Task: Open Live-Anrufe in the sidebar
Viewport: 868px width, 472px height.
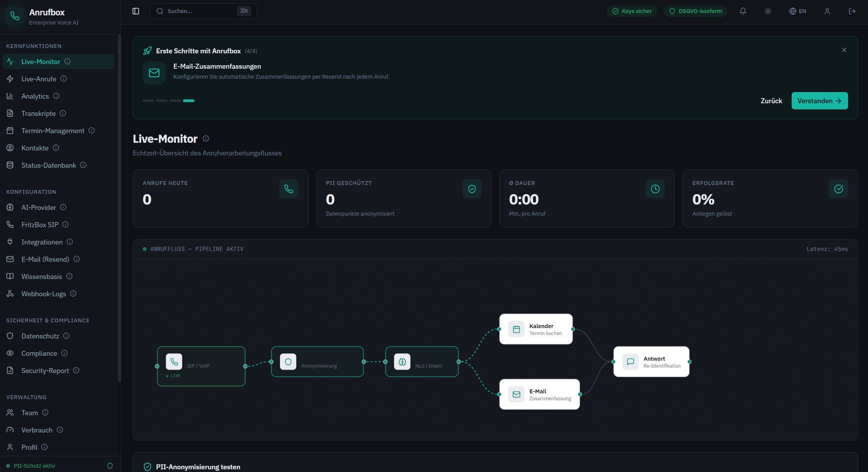Action: pyautogui.click(x=58, y=79)
